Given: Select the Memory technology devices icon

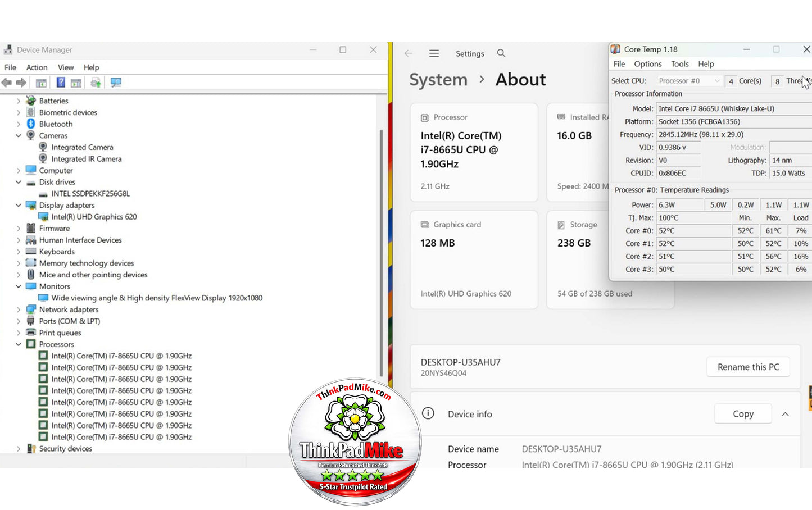Looking at the screenshot, I should click(x=31, y=263).
